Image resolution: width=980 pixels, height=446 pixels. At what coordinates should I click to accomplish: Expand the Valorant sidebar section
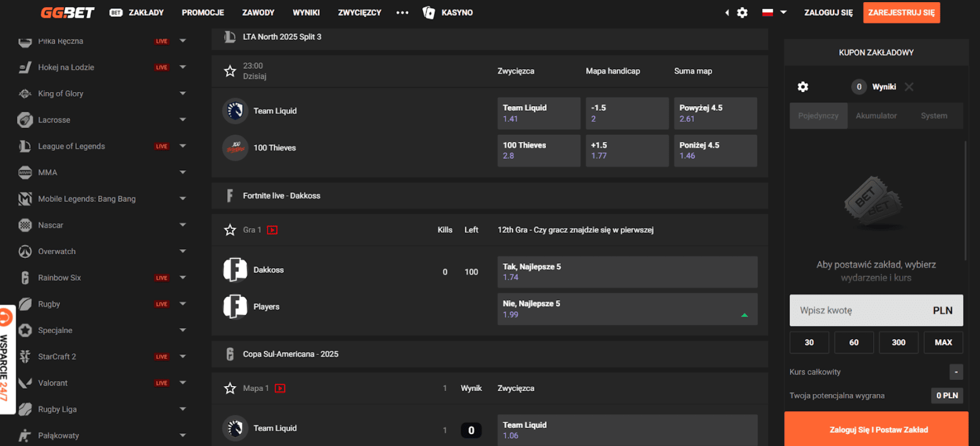tap(183, 383)
